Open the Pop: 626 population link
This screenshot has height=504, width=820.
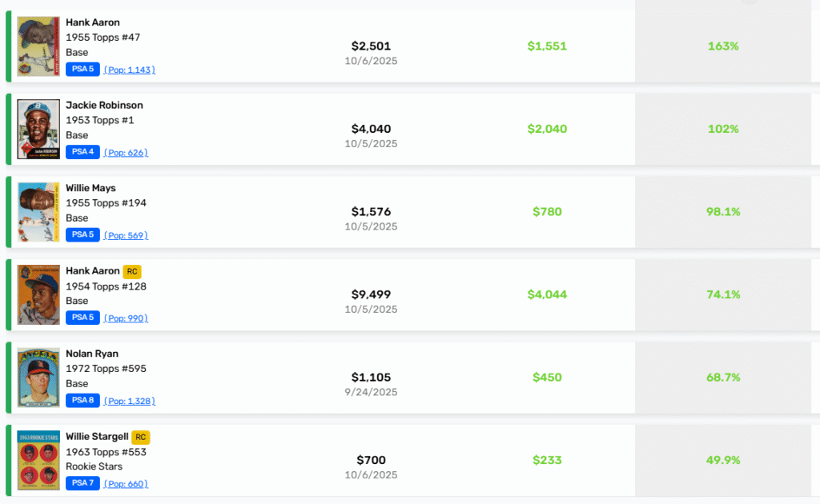(x=126, y=153)
